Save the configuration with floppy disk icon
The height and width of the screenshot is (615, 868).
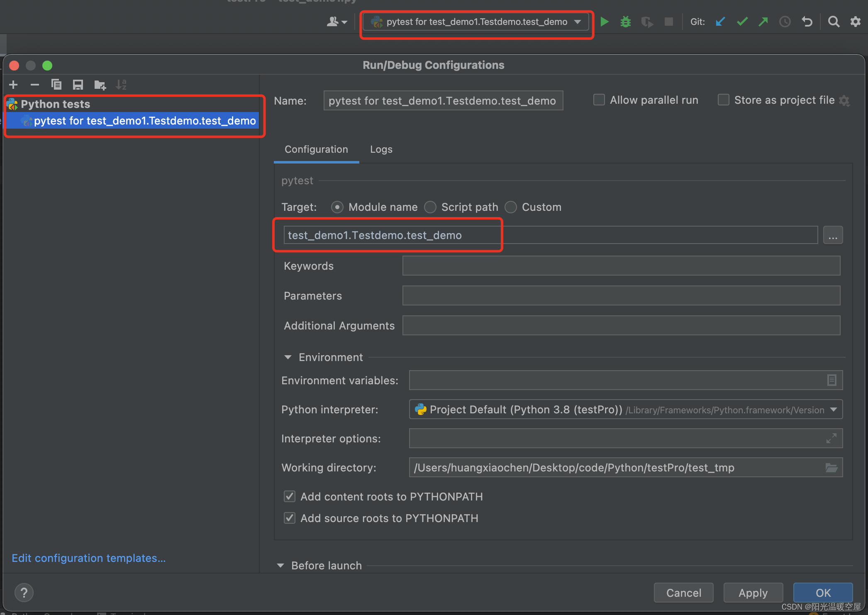tap(78, 85)
